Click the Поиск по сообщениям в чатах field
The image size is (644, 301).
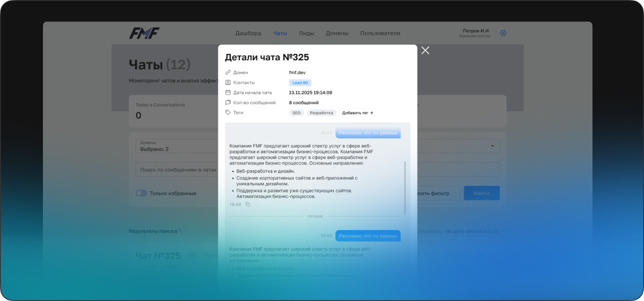coord(177,170)
